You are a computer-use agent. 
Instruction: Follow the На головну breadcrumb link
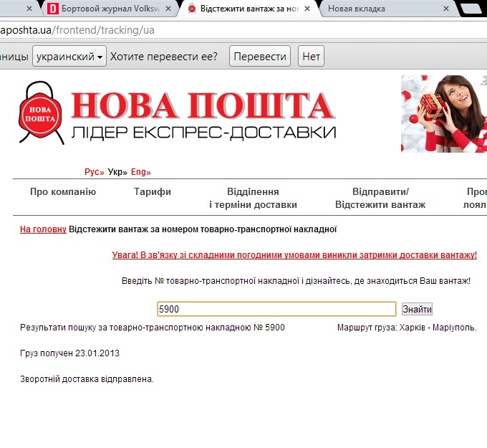pos(43,229)
